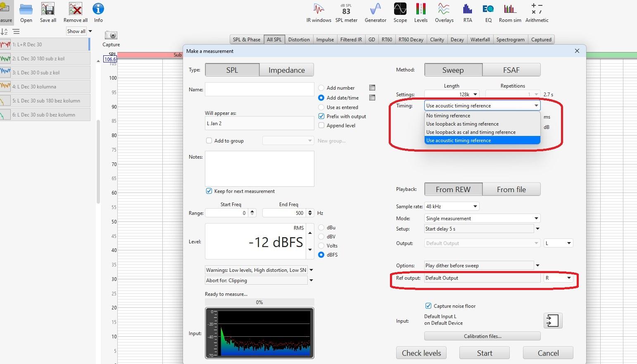The width and height of the screenshot is (637, 364).
Task: Open the RTA analyzer
Action: click(x=467, y=12)
